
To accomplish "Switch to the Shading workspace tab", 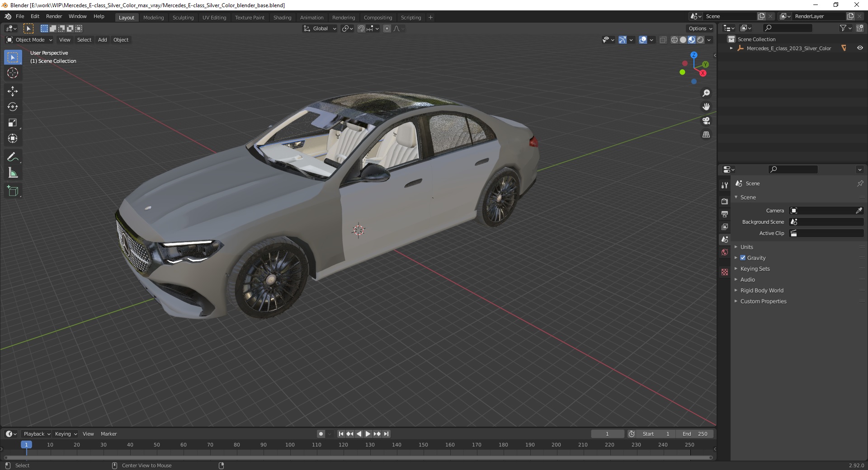I will [x=282, y=18].
